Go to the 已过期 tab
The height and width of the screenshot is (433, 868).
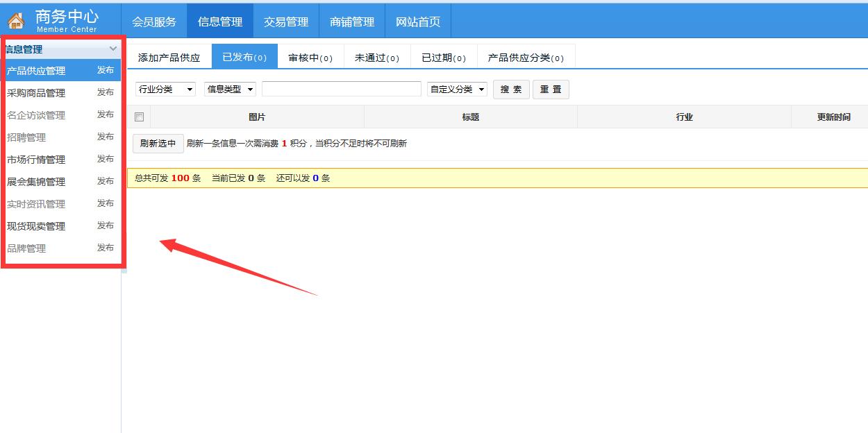click(444, 58)
